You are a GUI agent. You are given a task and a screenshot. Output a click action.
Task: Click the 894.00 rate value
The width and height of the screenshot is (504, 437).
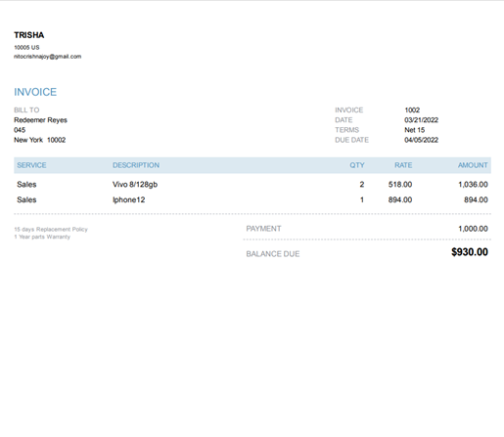pyautogui.click(x=400, y=199)
